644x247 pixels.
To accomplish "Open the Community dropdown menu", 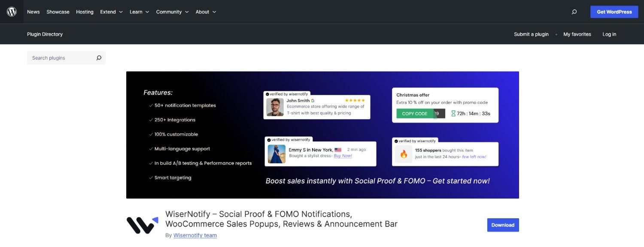I will point(172,12).
